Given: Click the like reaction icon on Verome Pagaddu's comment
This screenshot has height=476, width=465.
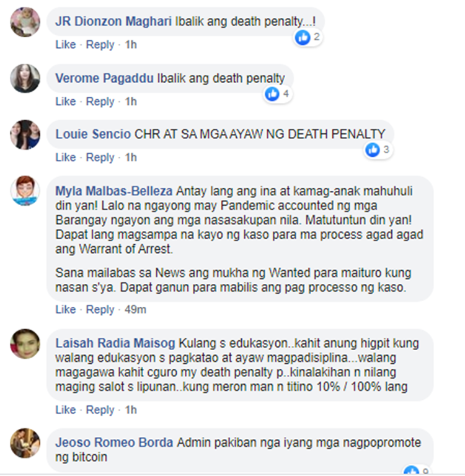Looking at the screenshot, I should pos(272,94).
